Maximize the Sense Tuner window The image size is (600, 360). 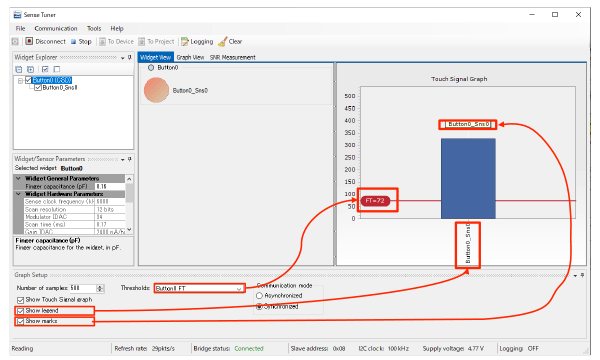555,15
